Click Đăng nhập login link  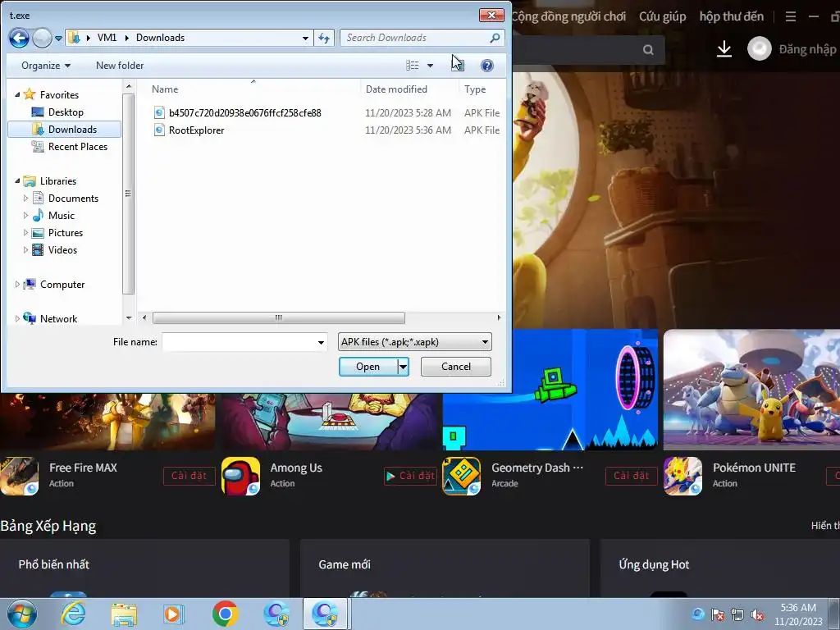click(807, 49)
